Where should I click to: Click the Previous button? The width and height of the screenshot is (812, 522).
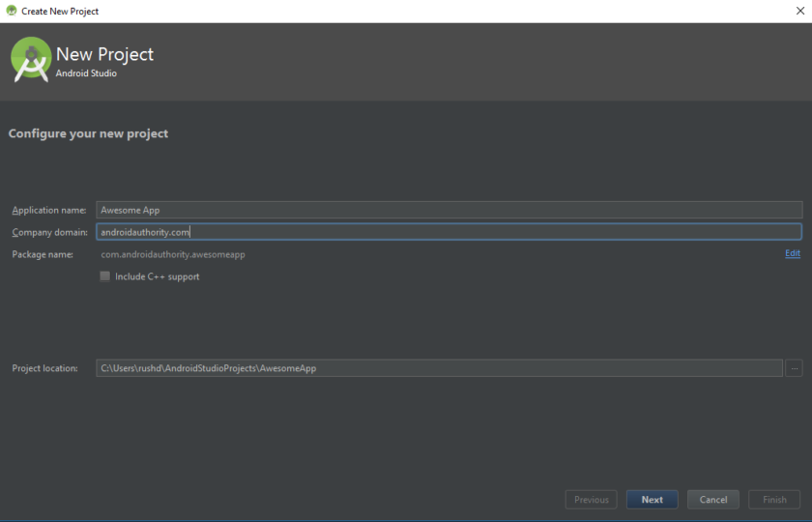tap(591, 500)
